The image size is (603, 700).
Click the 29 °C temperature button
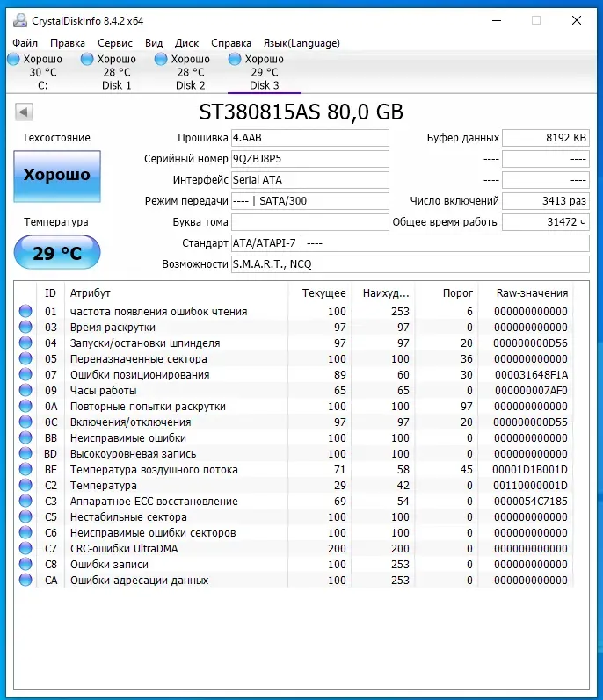pyautogui.click(x=57, y=253)
